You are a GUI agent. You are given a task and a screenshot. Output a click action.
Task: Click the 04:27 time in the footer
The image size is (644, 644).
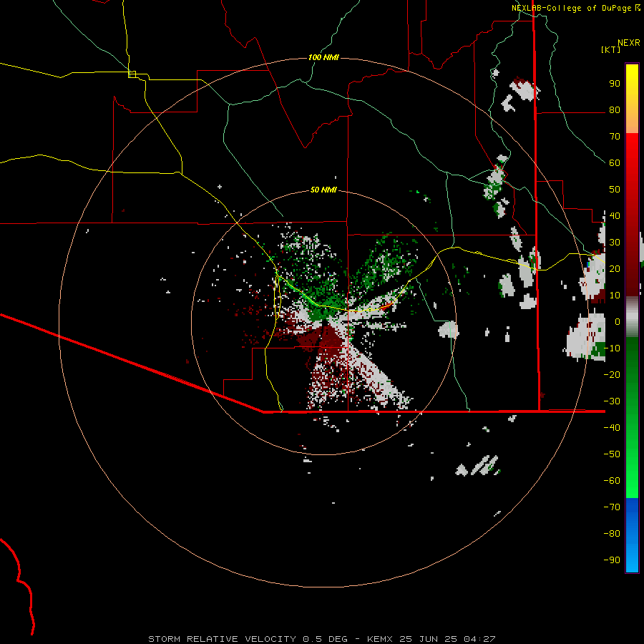click(479, 639)
